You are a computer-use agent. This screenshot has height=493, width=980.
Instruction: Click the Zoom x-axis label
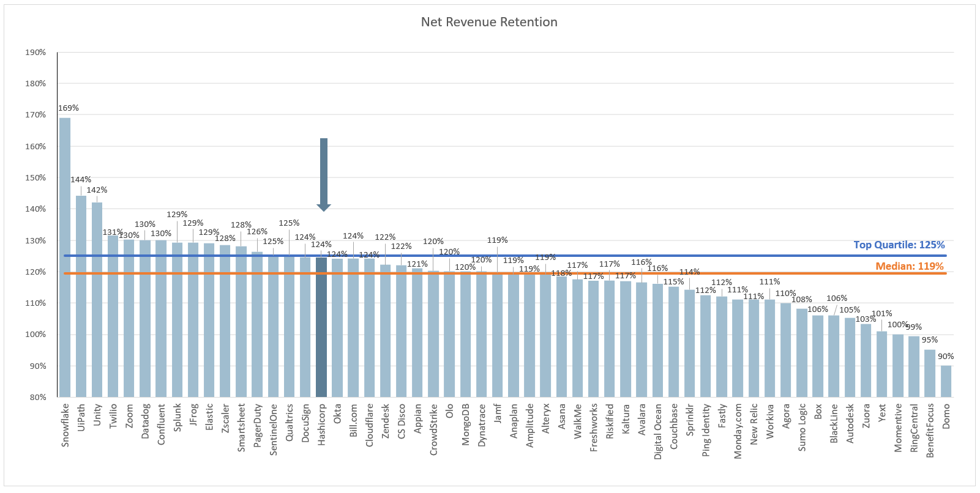[129, 416]
